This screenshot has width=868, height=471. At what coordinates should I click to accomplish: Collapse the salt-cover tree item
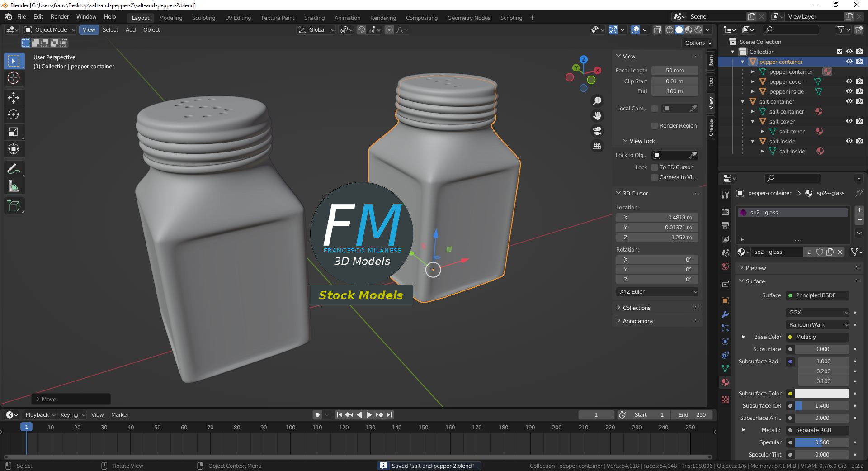pos(753,122)
